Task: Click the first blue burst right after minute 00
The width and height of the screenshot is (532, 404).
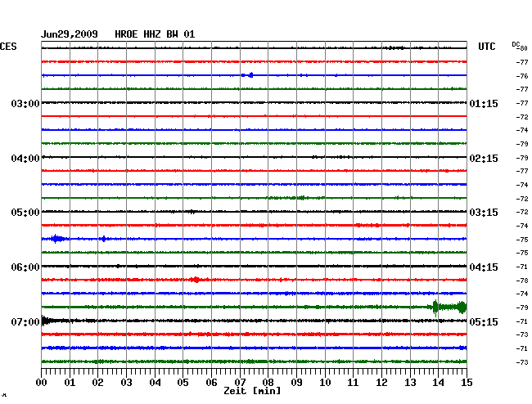Action: [57, 239]
